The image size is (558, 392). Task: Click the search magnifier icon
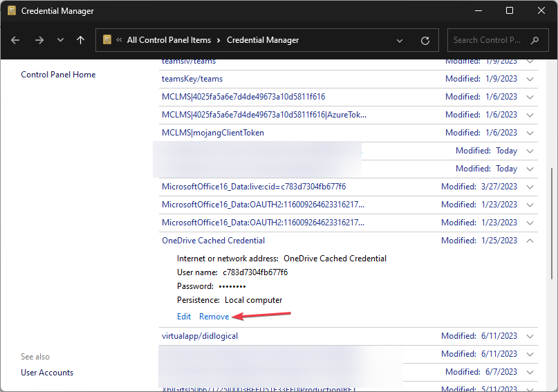534,40
